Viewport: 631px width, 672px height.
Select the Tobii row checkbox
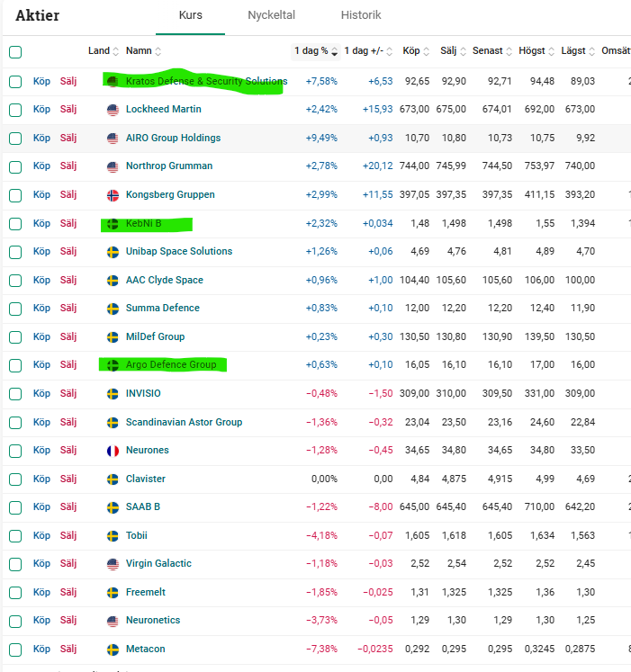pyautogui.click(x=15, y=536)
